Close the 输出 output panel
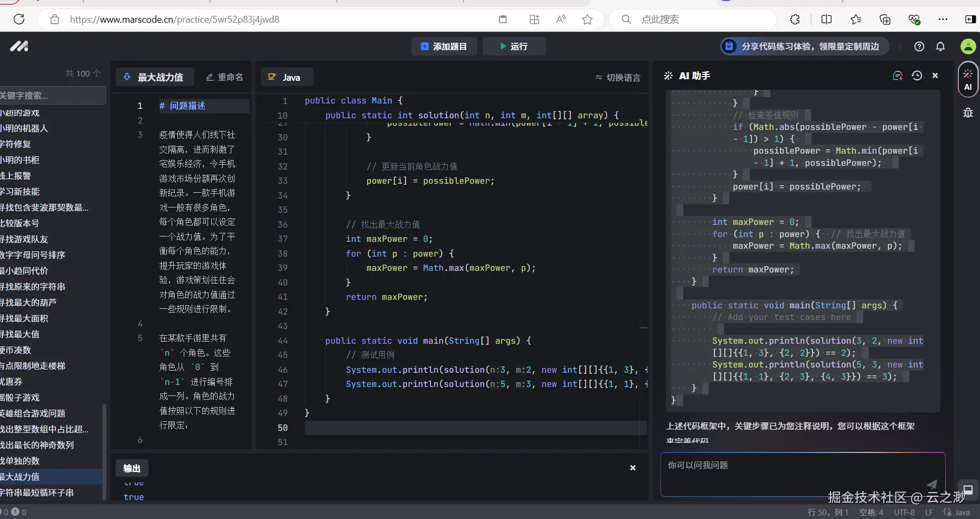 tap(633, 468)
